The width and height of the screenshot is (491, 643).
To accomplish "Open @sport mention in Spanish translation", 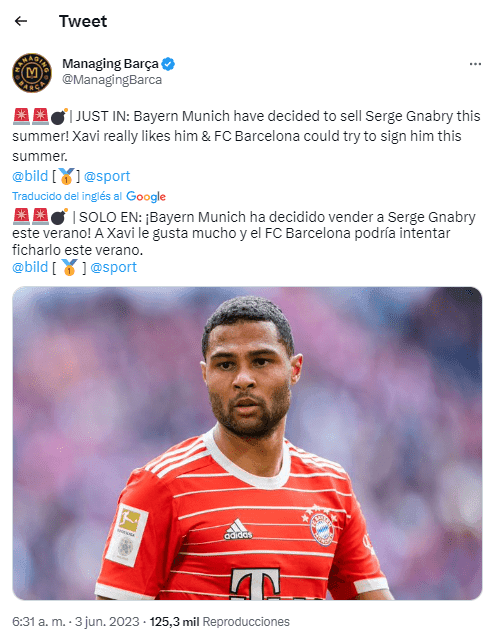I will click(x=113, y=267).
